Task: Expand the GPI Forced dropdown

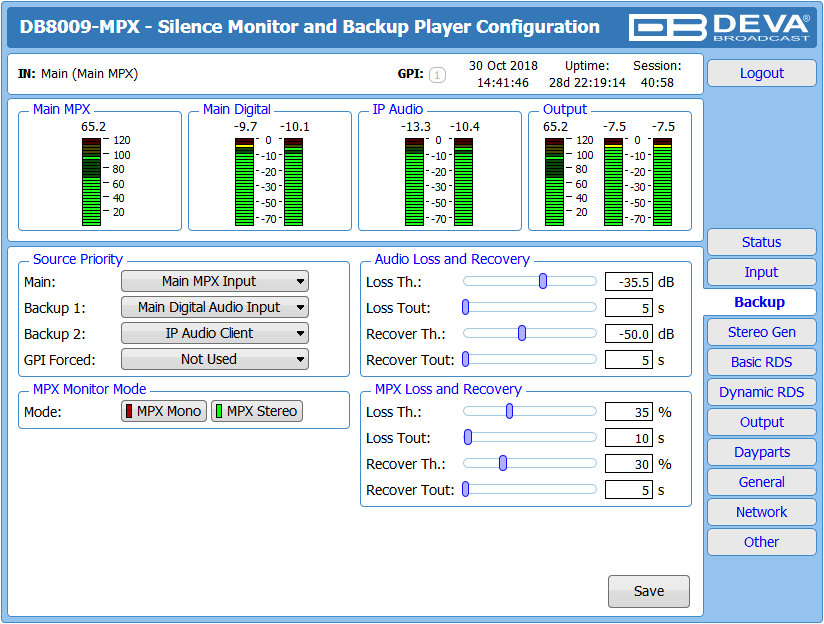Action: point(215,359)
